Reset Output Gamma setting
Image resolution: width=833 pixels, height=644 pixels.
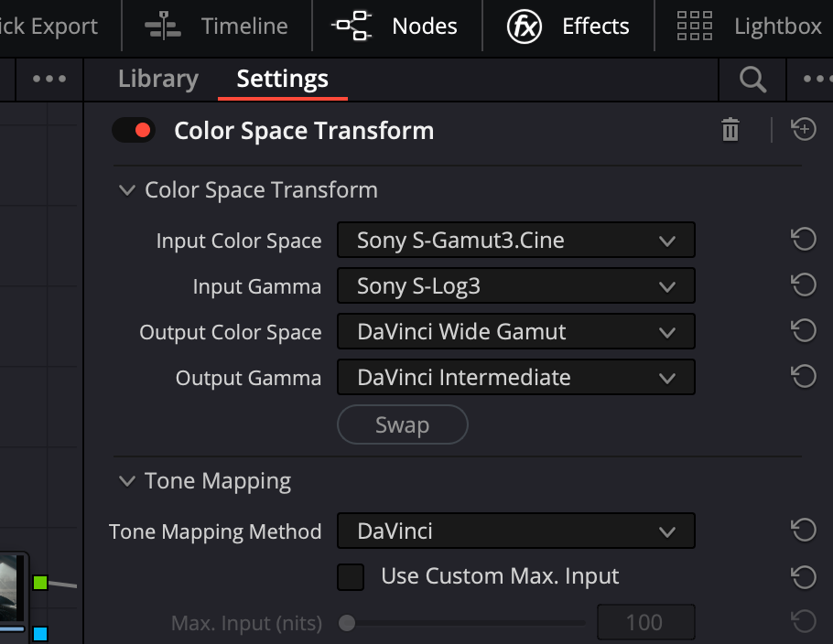click(x=803, y=377)
